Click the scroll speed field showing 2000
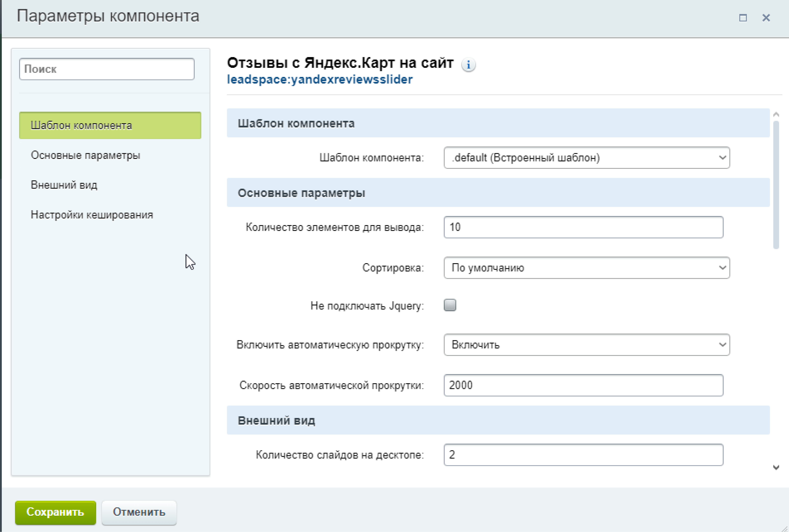 click(583, 385)
